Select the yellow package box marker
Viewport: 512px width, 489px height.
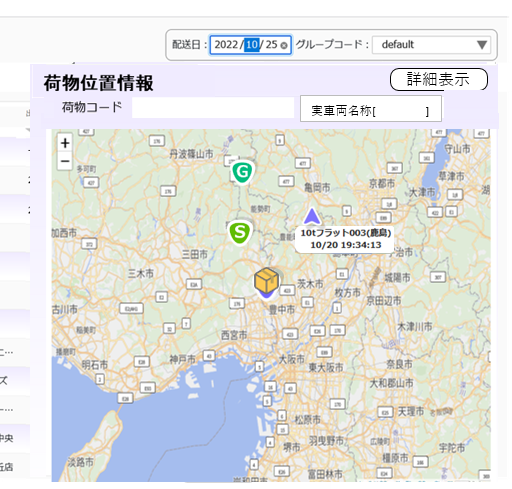click(x=266, y=280)
